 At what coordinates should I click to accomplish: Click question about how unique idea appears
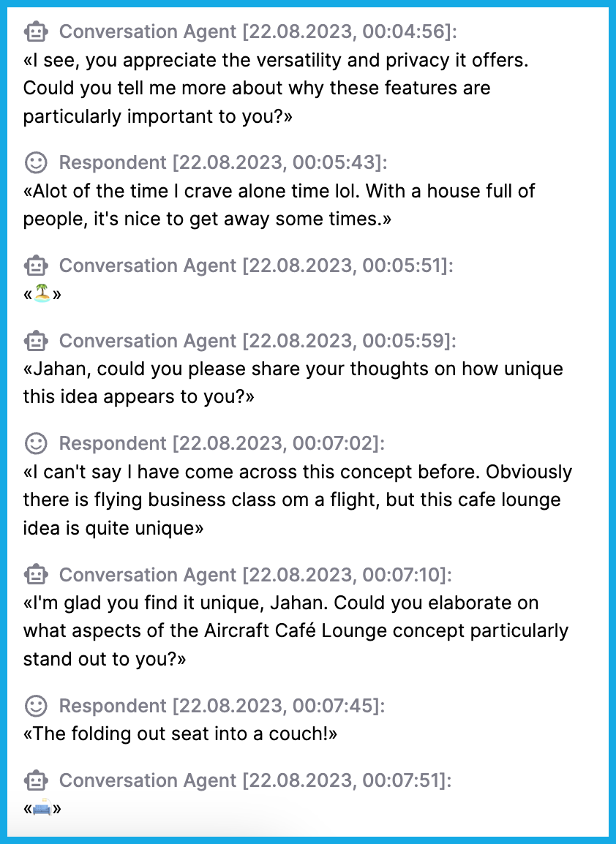point(293,383)
